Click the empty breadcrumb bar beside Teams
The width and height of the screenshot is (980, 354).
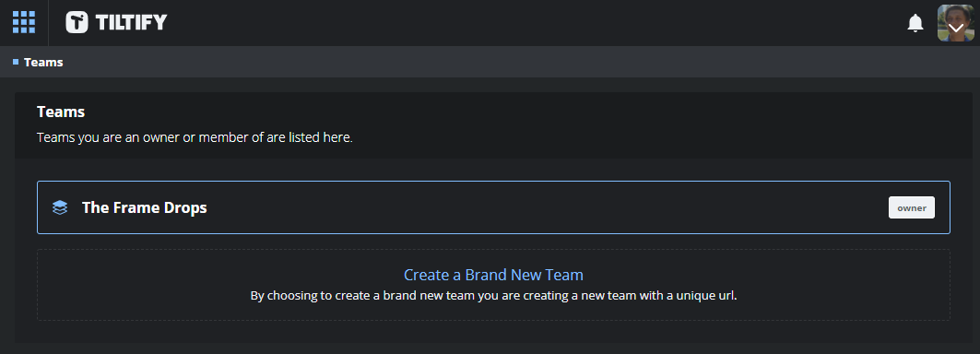519,62
